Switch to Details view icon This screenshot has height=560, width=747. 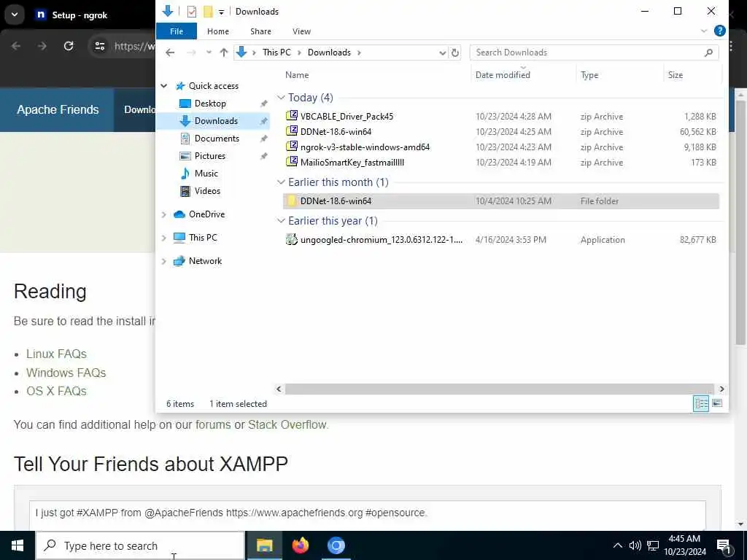point(701,404)
